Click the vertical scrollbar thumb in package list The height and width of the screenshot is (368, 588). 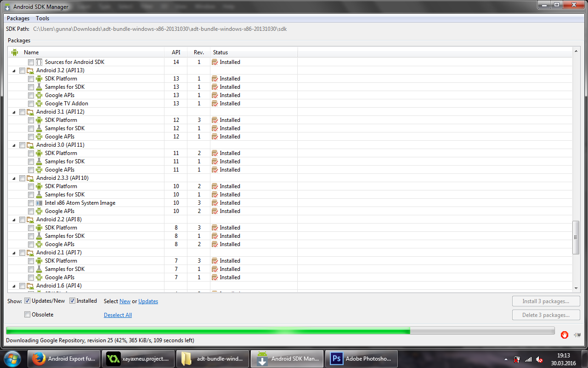pos(576,237)
